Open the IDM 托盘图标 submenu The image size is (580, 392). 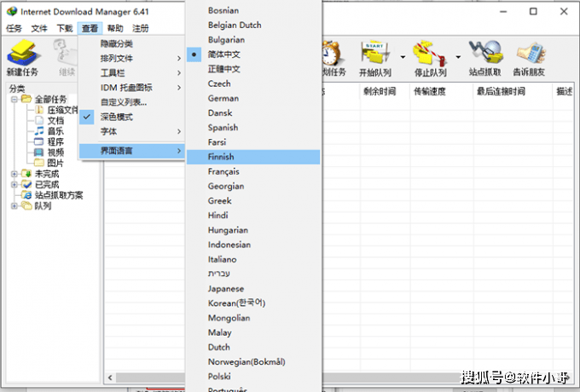click(x=131, y=88)
